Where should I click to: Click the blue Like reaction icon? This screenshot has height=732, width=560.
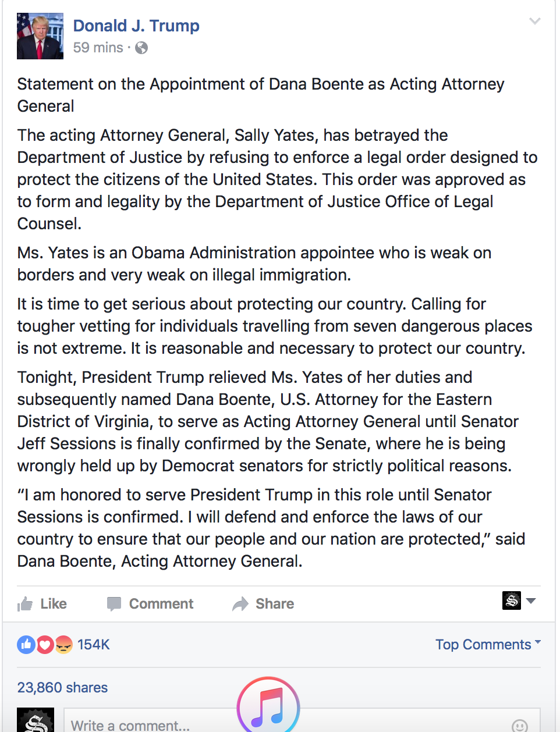click(x=26, y=645)
